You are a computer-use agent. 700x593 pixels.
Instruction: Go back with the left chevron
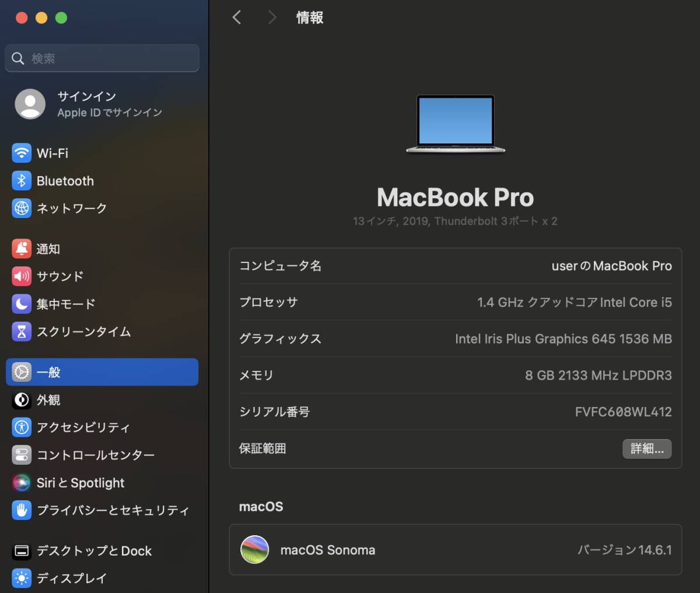[x=237, y=17]
